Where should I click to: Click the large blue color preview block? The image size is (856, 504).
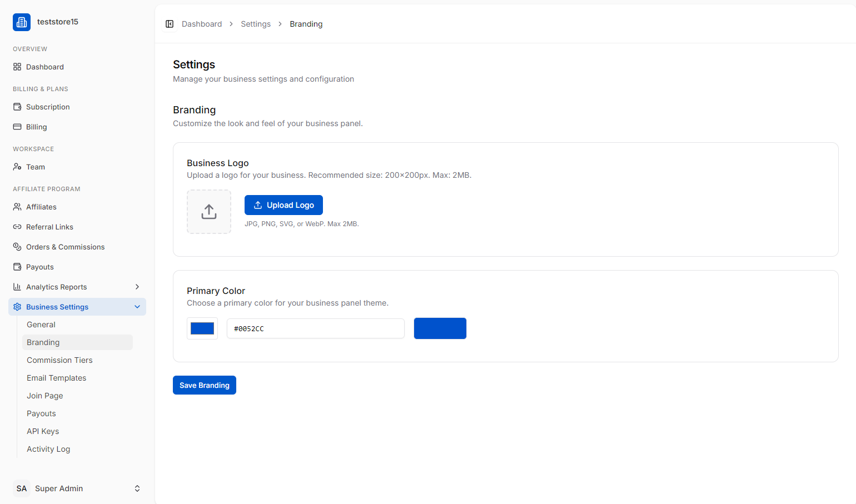point(440,328)
